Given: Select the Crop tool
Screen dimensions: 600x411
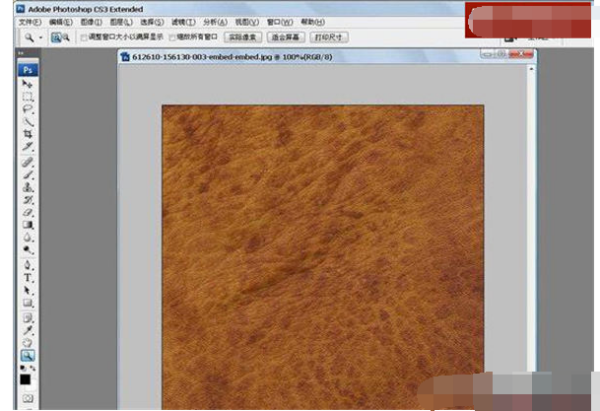Looking at the screenshot, I should click(28, 134).
